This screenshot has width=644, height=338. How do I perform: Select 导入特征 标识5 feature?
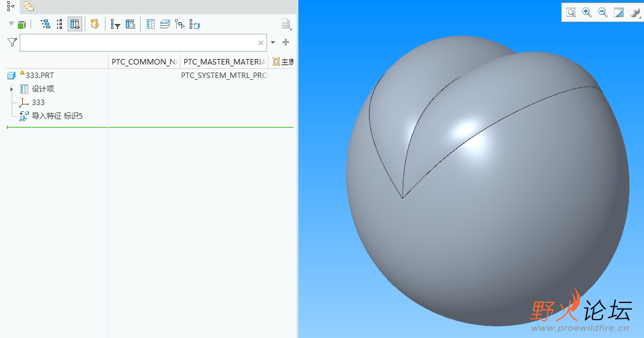click(x=57, y=116)
